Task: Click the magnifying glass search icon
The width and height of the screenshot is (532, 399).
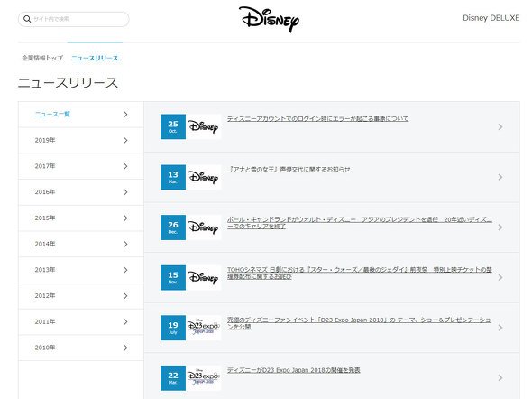Action: coord(27,19)
